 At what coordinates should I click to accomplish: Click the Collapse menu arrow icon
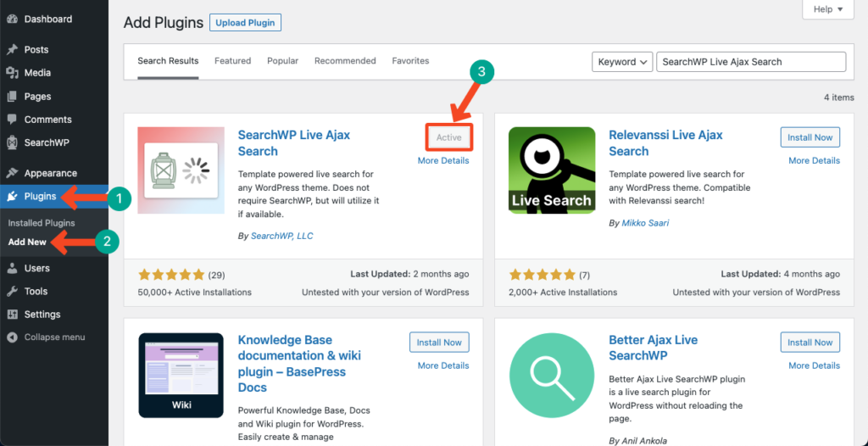(x=12, y=337)
